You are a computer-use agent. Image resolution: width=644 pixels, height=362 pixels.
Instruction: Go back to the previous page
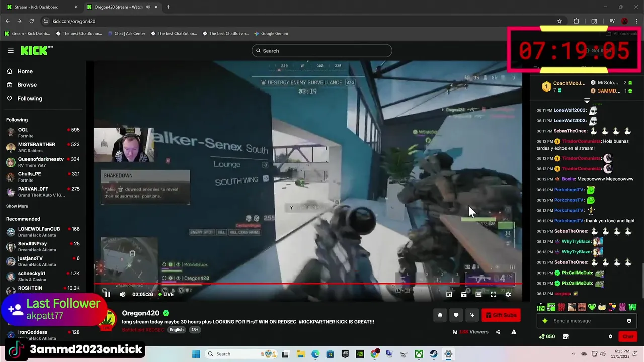point(7,21)
